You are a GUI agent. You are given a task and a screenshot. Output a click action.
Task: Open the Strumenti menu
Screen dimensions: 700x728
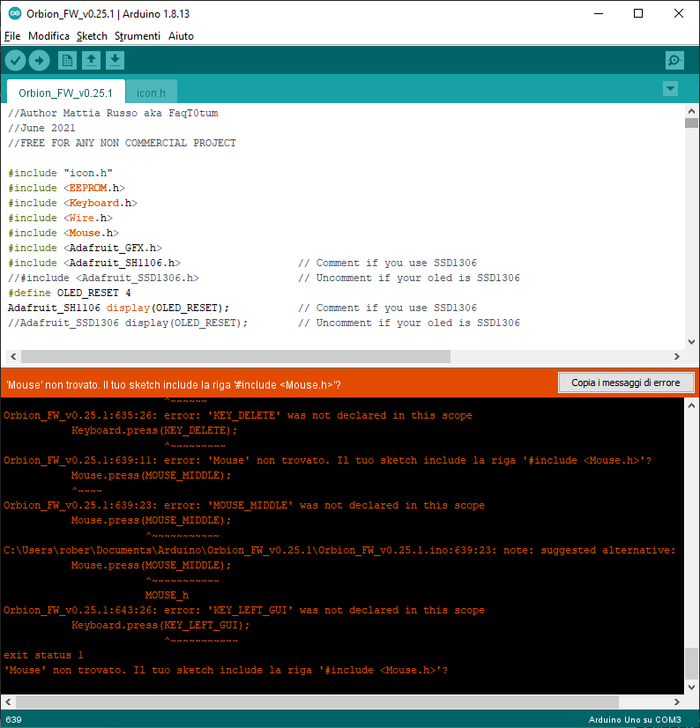coord(138,36)
